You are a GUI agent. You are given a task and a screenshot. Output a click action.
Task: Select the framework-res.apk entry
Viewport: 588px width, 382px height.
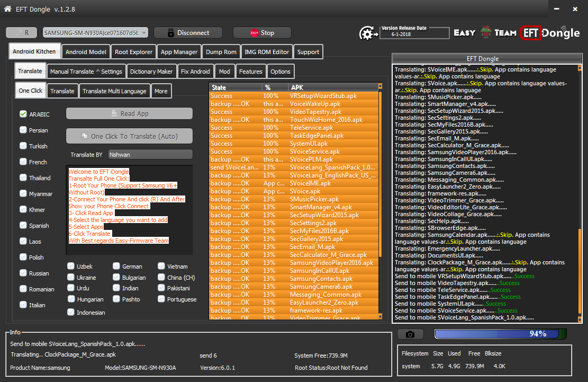pos(294,310)
